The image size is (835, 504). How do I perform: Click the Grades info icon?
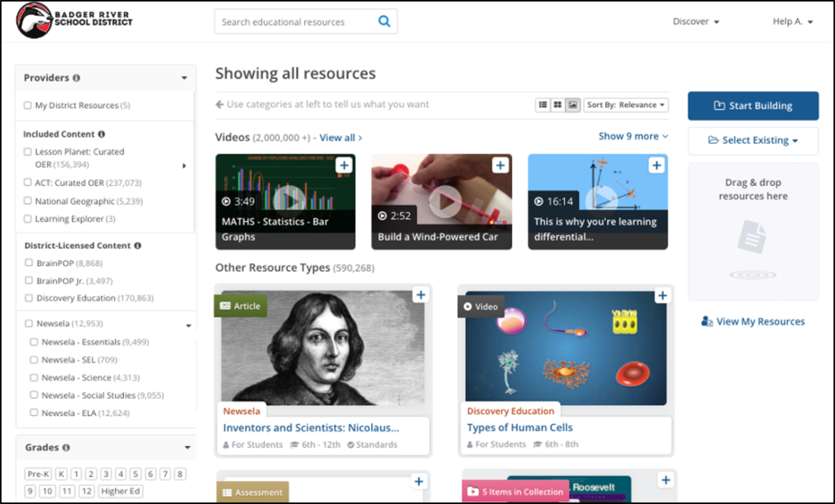[66, 448]
